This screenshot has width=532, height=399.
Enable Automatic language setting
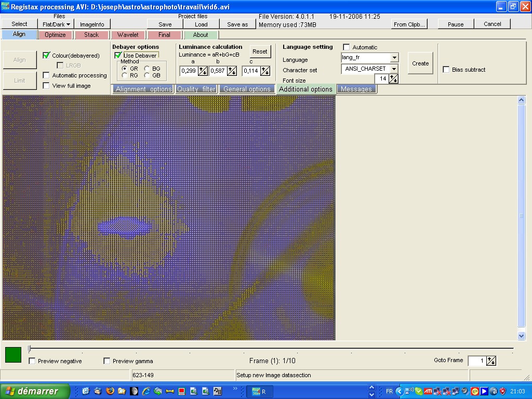pos(347,47)
